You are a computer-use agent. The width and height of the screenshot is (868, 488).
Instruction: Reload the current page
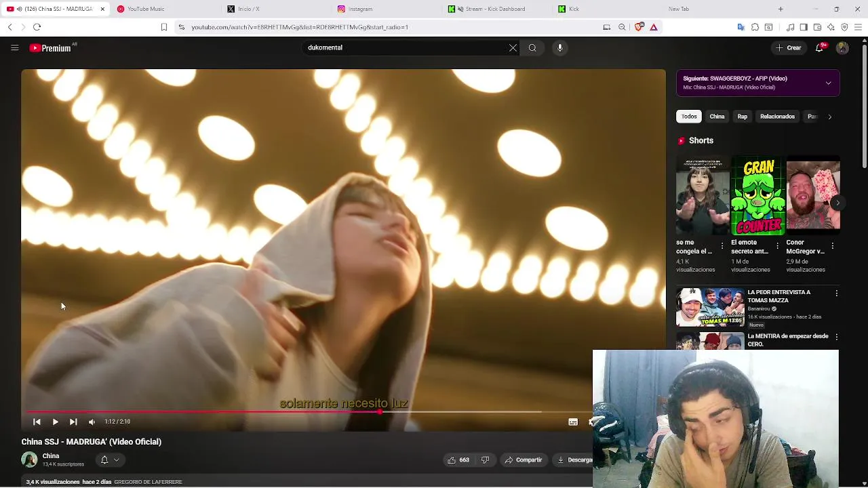coord(37,27)
